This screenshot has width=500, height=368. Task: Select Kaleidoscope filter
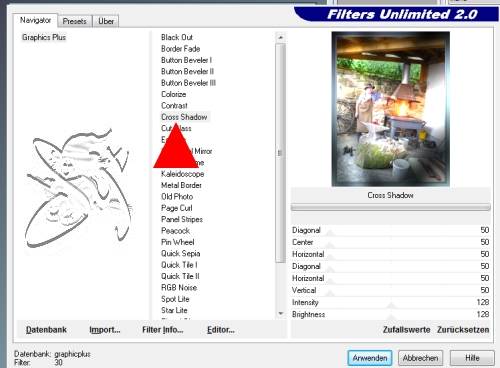pos(183,174)
